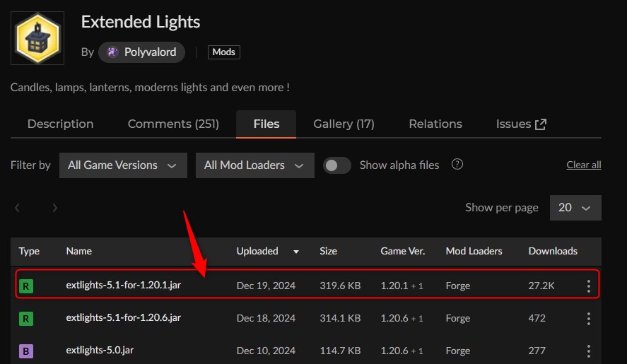This screenshot has height=364, width=627.
Task: Expand the All Mod Loaders dropdown
Action: tap(254, 165)
